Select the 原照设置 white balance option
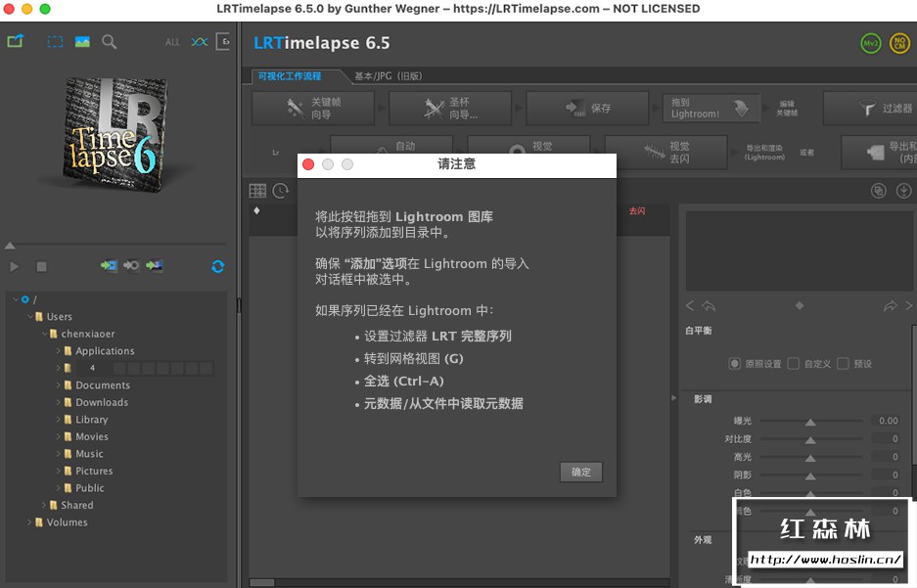917x588 pixels. [735, 364]
